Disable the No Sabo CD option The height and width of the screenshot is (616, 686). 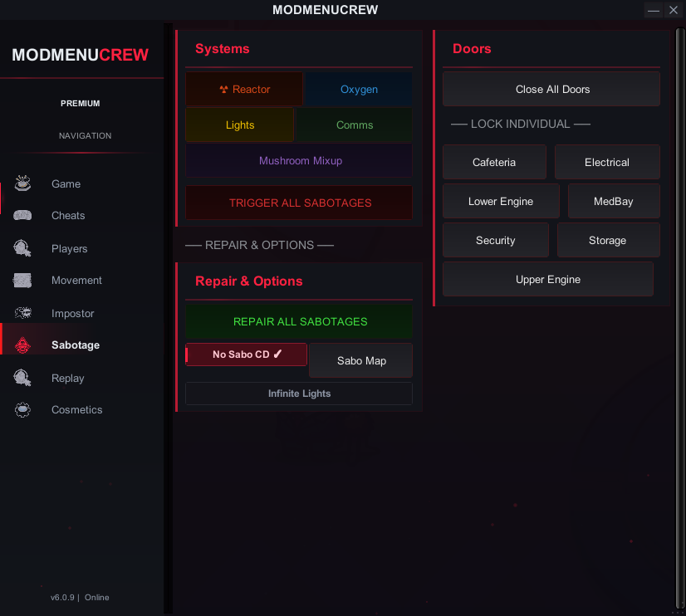coord(246,354)
